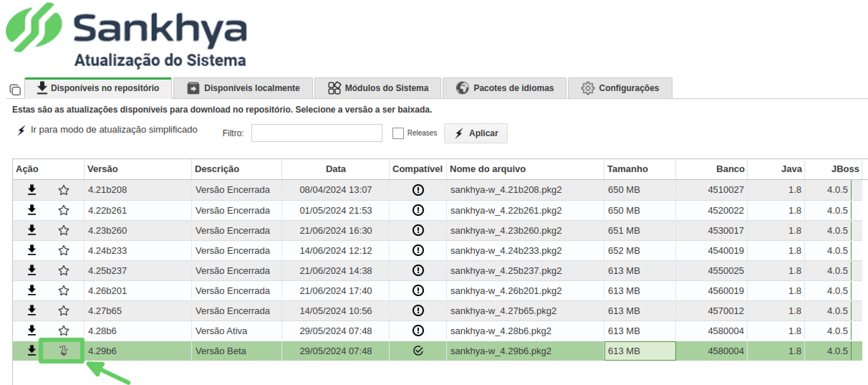Enable the Releases checkbox
This screenshot has width=868, height=385.
pos(397,133)
